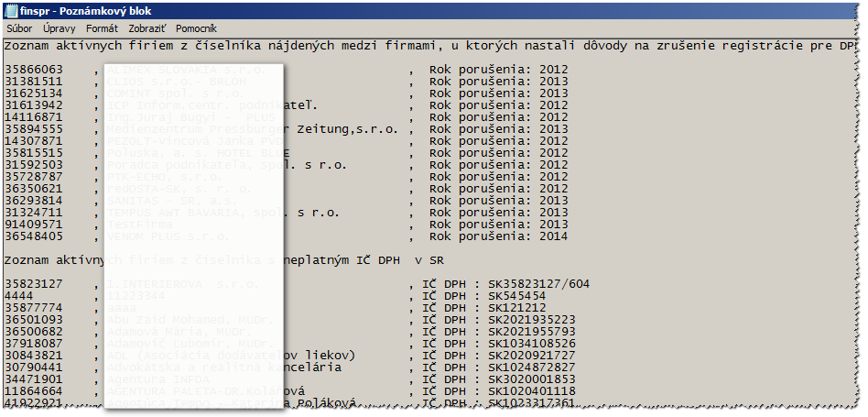Click the number 11864664
The width and height of the screenshot is (868, 417).
(34, 391)
